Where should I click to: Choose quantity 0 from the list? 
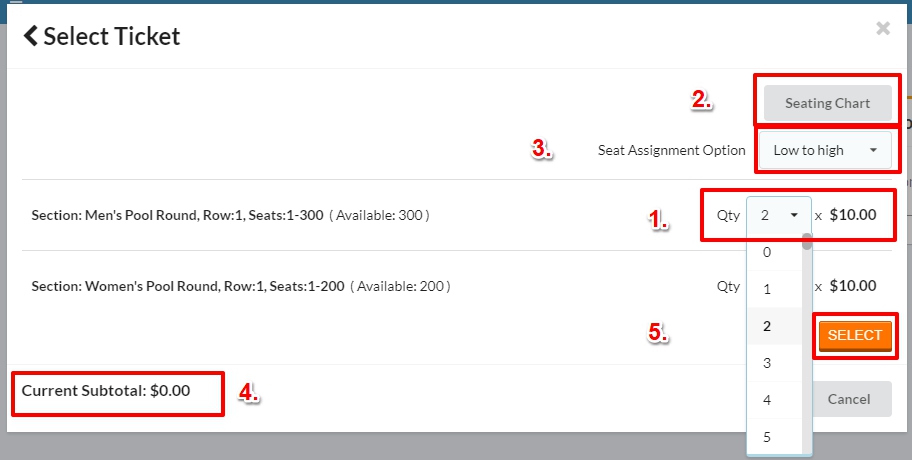pyautogui.click(x=768, y=253)
